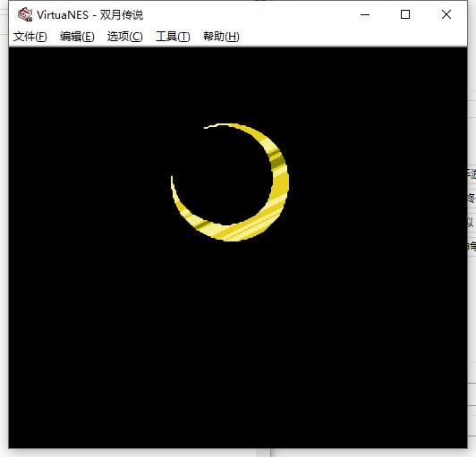
Task: Click the pointed left tip of the crescent
Action: coord(172,182)
